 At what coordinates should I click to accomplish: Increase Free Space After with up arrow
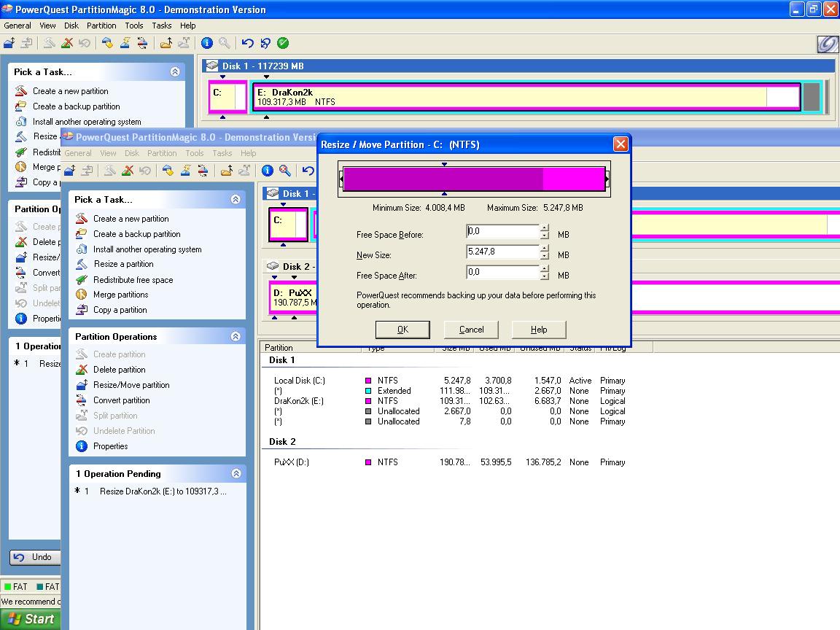pyautogui.click(x=544, y=268)
